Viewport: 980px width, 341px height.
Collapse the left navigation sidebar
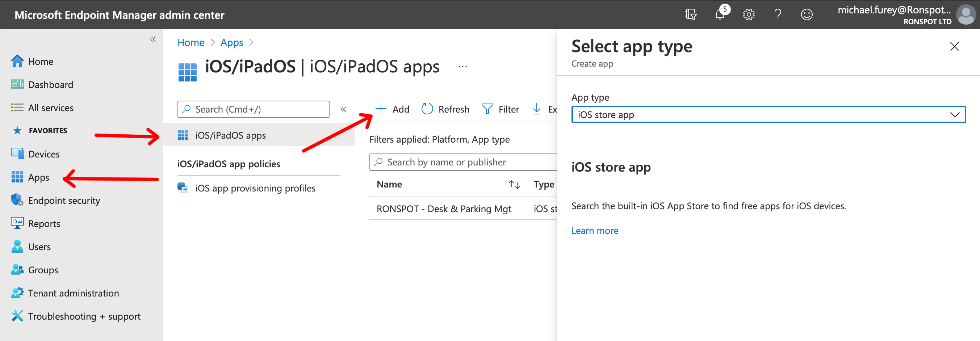(152, 39)
